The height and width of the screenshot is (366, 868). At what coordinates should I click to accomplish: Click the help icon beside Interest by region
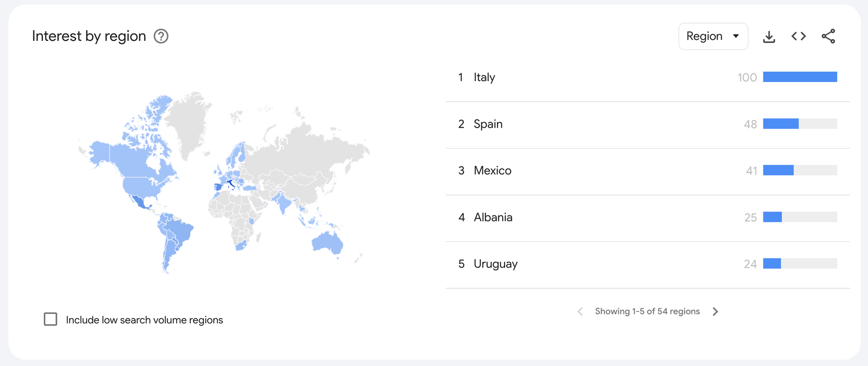coord(161,36)
